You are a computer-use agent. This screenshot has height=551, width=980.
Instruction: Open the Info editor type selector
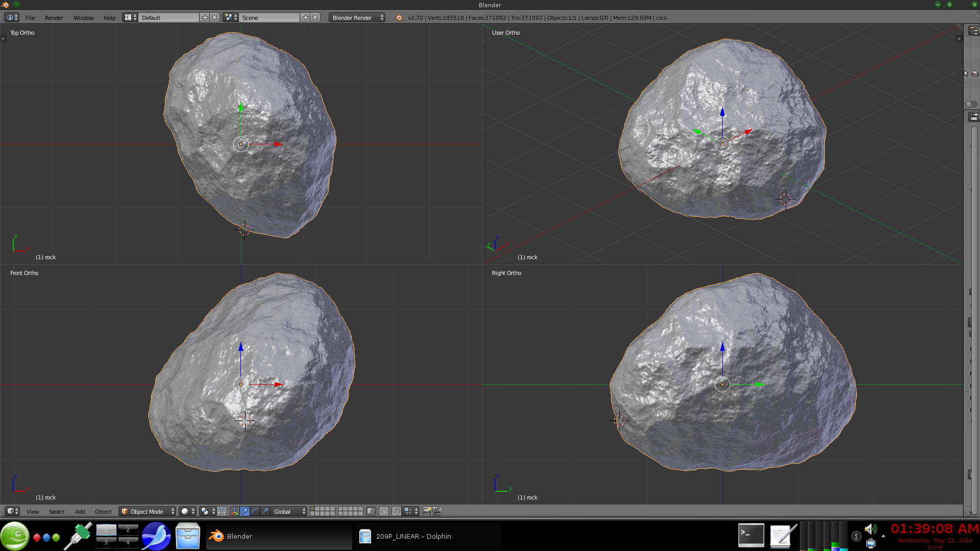point(12,17)
